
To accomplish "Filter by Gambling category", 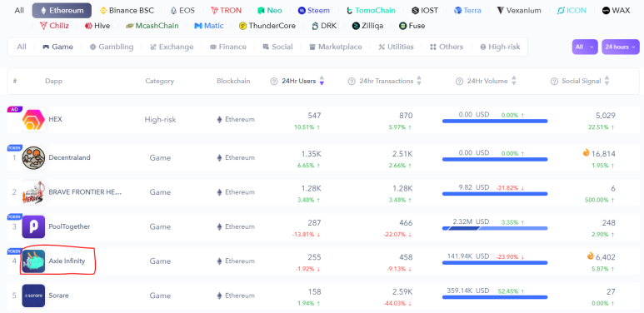I will (x=112, y=47).
